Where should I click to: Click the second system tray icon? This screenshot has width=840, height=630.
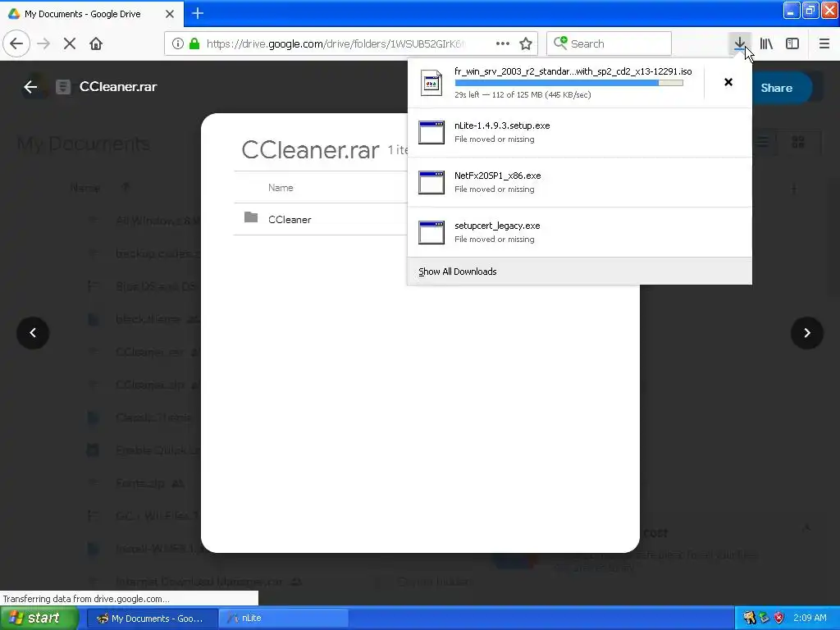(x=765, y=619)
